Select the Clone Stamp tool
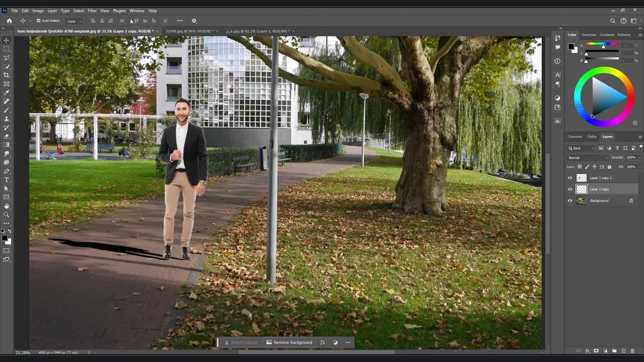Screen dimensions: 644x362 click(7, 119)
